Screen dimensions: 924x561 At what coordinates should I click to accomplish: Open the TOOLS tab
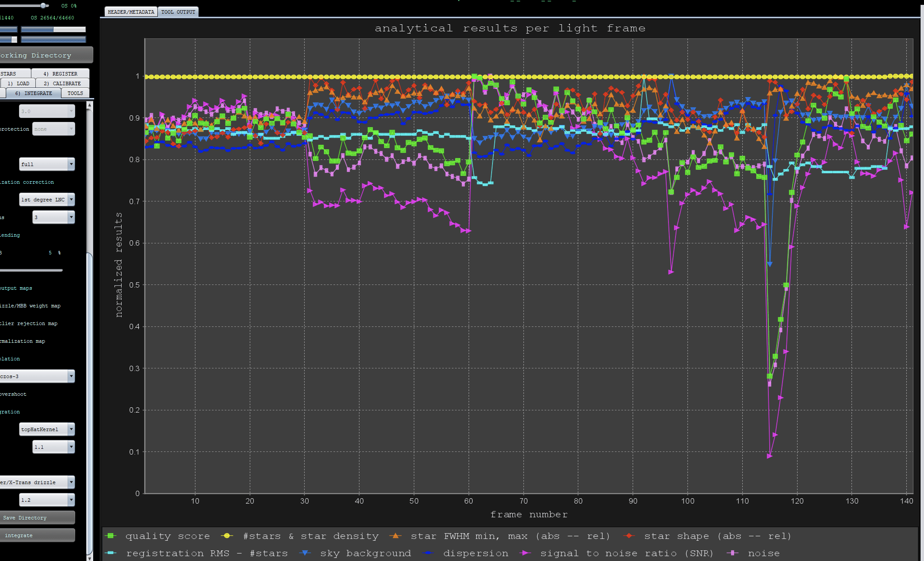coord(75,93)
